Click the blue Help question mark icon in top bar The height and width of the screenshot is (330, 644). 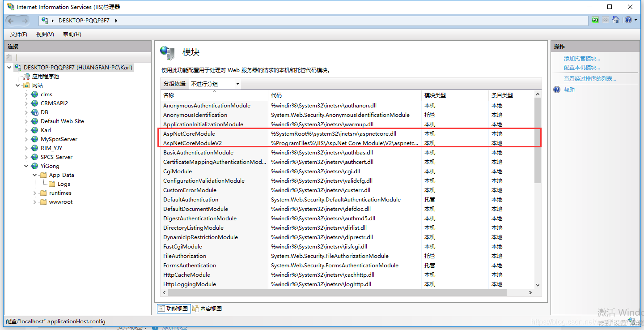tap(628, 20)
